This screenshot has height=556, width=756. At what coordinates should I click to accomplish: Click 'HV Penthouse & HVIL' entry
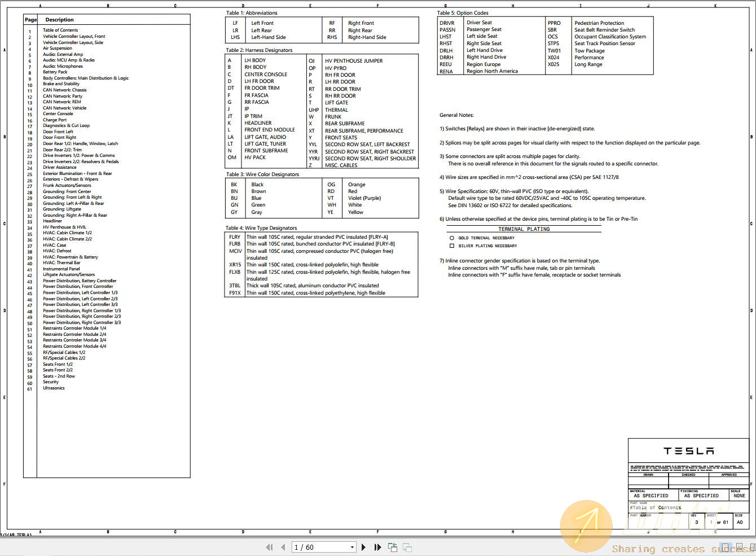(x=65, y=227)
